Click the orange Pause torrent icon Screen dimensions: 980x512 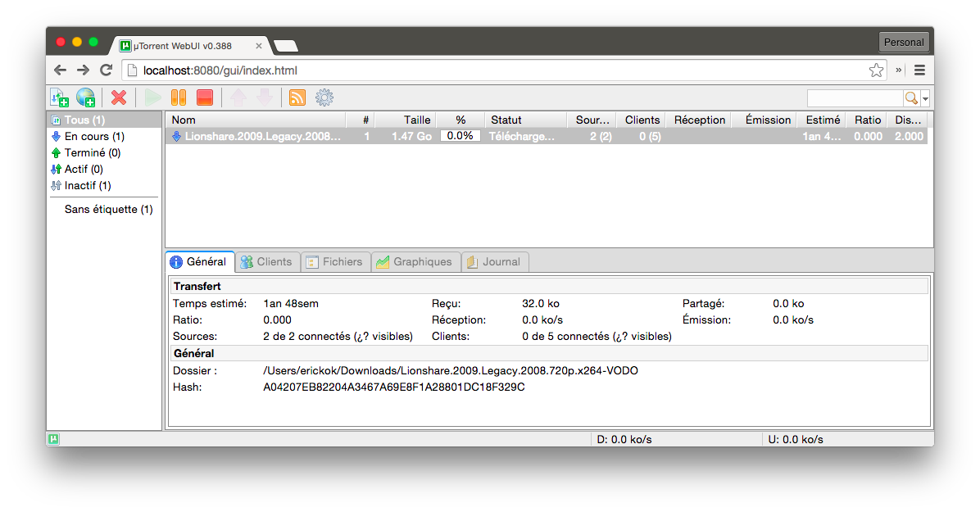(x=179, y=97)
